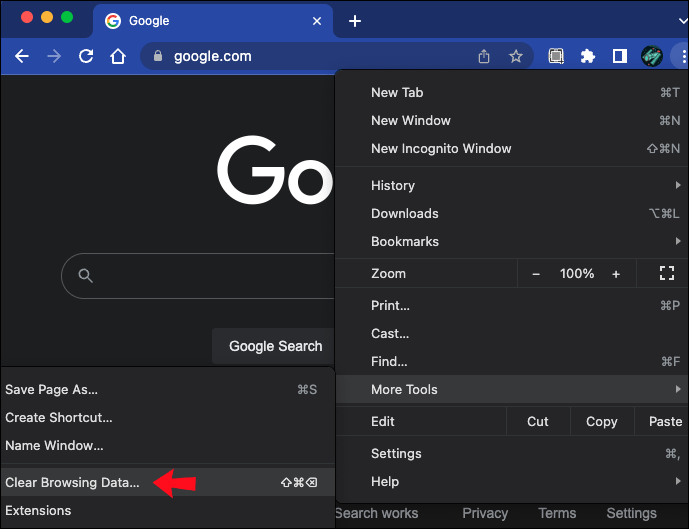
Task: Bookmark this tab with the star
Action: [516, 56]
